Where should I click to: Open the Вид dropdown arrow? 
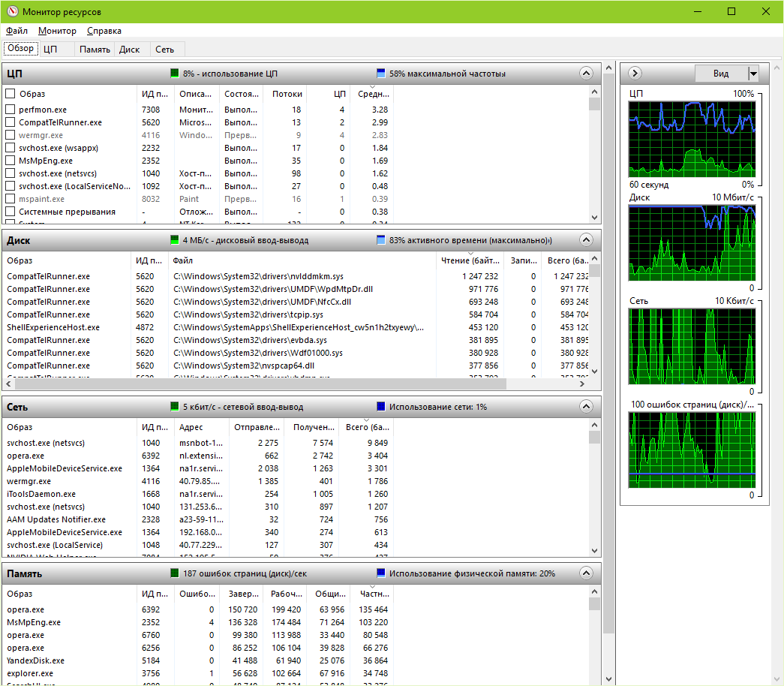(753, 74)
